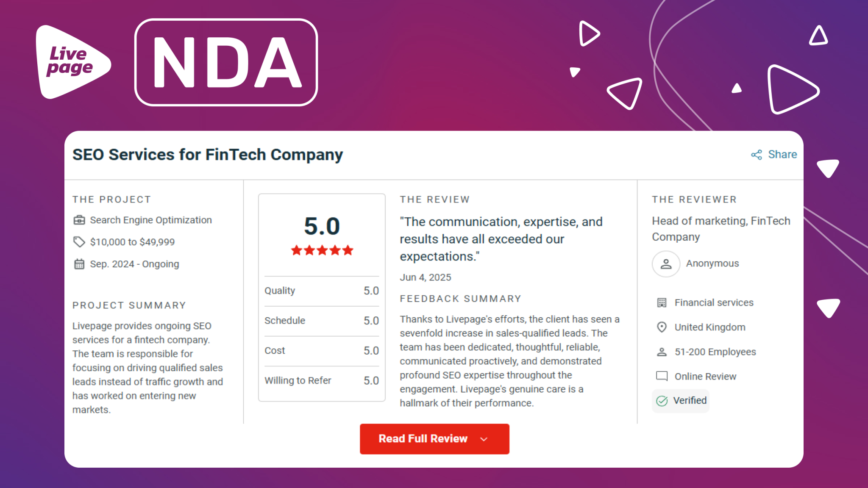The width and height of the screenshot is (868, 488).
Task: Click the chat bubble icon beside Online Review
Action: click(662, 376)
